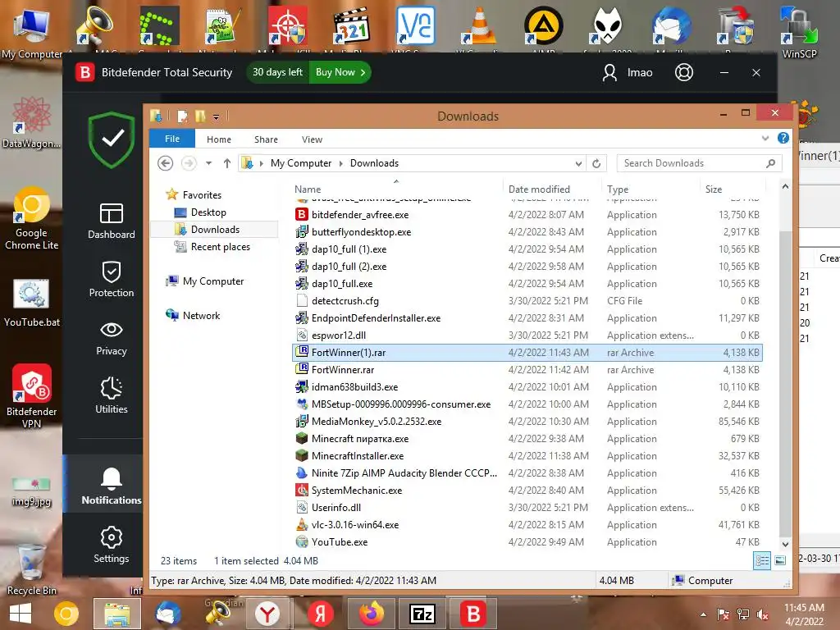Screen dimensions: 840x630
Task: Open Explorer help question mark
Action: click(783, 138)
